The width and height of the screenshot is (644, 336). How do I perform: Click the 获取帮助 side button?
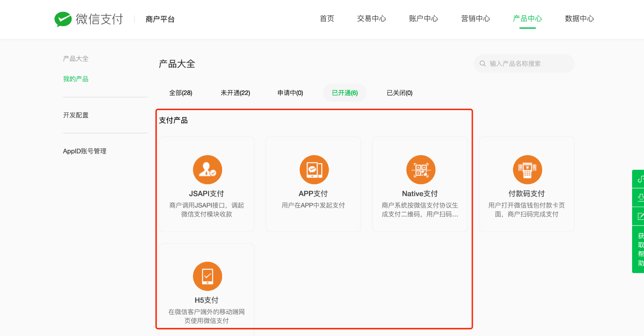pyautogui.click(x=640, y=249)
